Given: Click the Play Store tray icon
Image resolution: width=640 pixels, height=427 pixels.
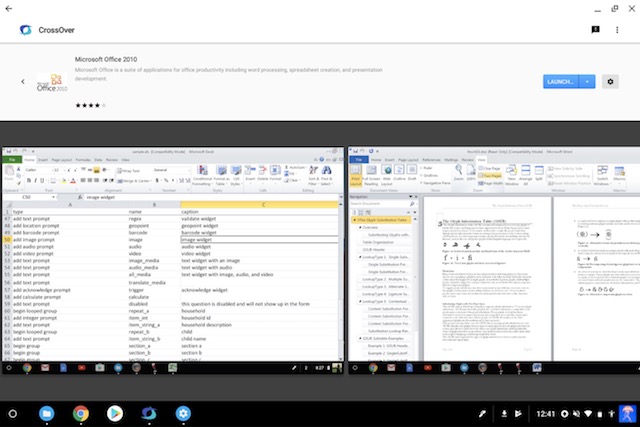Looking at the screenshot, I should pos(518,414).
